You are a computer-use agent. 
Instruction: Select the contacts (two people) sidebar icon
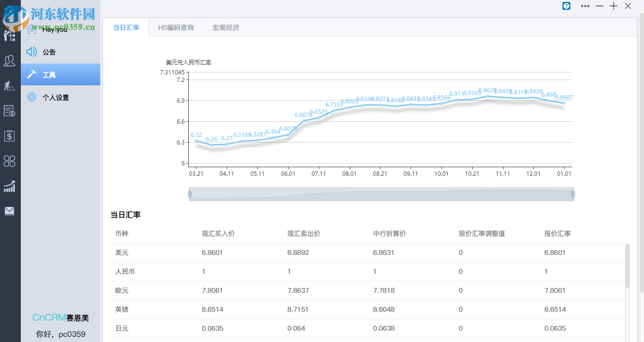point(9,61)
